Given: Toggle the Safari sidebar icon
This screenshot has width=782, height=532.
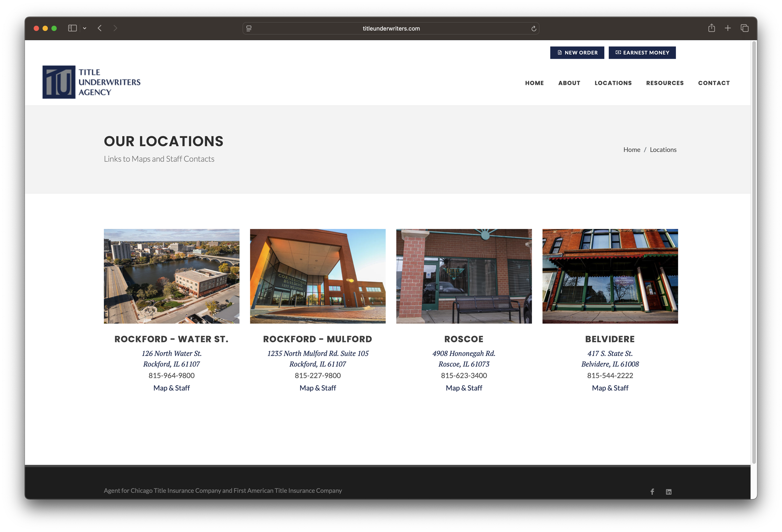Looking at the screenshot, I should click(x=72, y=28).
